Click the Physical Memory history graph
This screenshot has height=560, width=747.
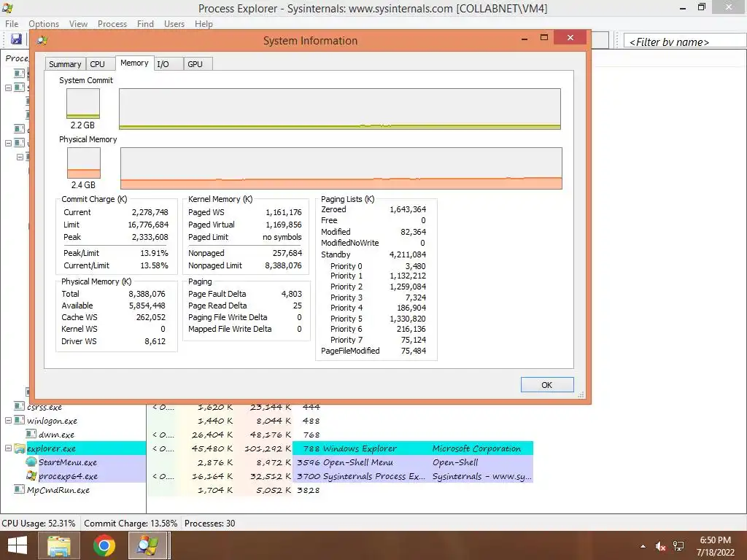(341, 168)
